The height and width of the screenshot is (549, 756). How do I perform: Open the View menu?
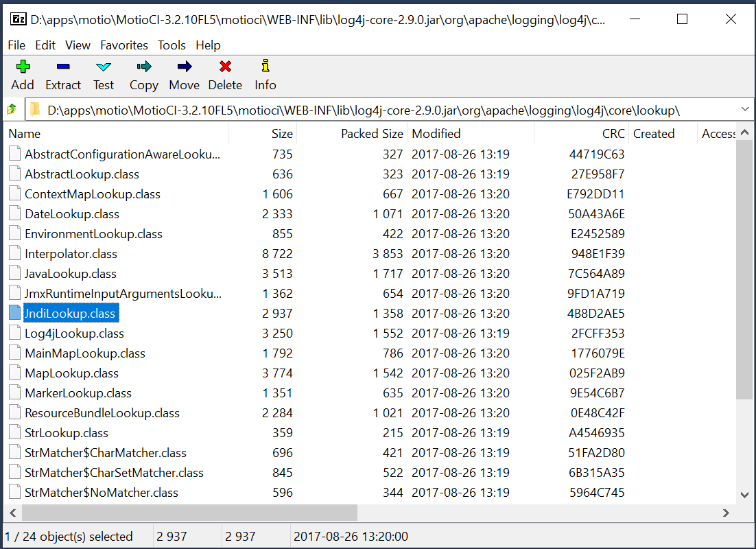[x=78, y=45]
